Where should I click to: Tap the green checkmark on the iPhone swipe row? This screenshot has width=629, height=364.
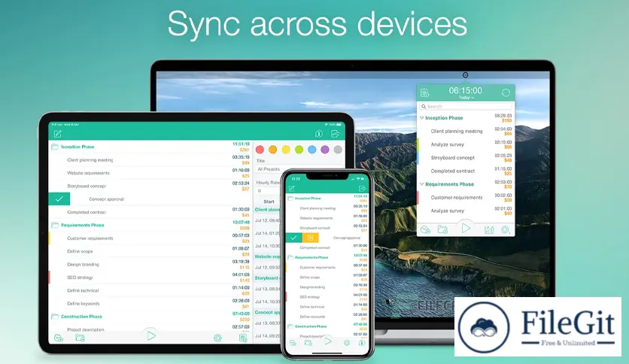pyautogui.click(x=293, y=238)
